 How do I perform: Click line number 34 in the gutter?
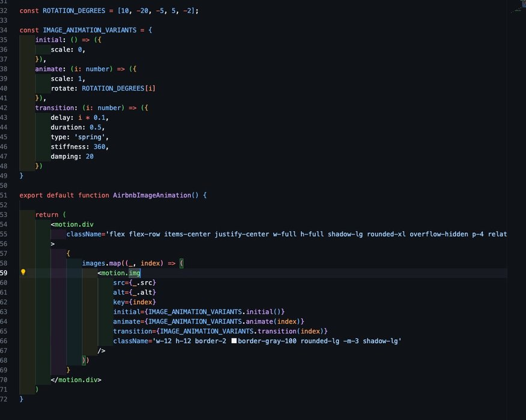(4, 29)
